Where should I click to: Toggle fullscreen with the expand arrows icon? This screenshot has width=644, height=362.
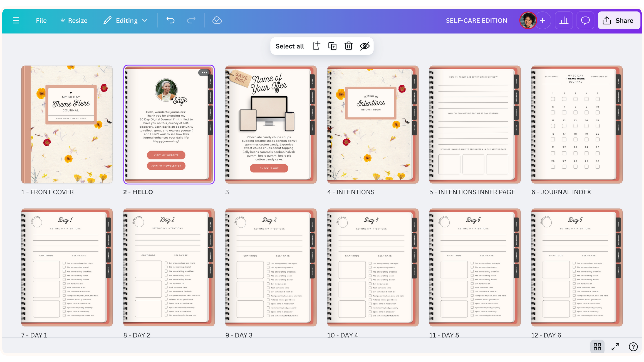(x=615, y=347)
